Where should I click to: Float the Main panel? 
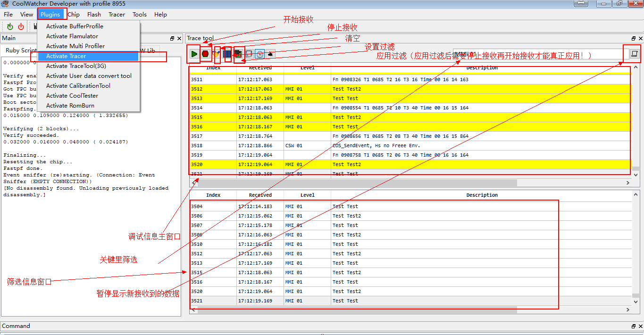coord(172,38)
